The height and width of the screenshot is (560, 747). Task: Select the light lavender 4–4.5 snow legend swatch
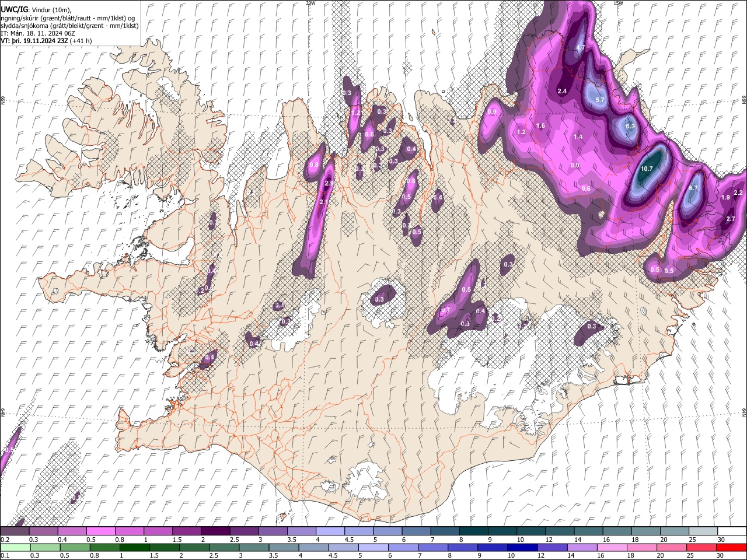(330, 531)
